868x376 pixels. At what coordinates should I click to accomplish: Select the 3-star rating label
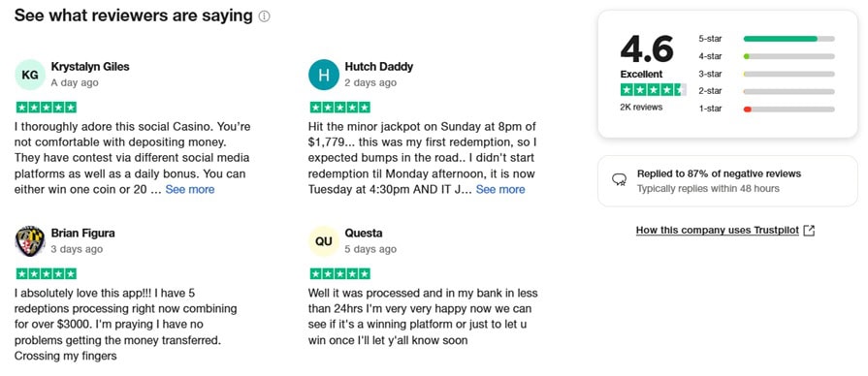click(x=710, y=74)
